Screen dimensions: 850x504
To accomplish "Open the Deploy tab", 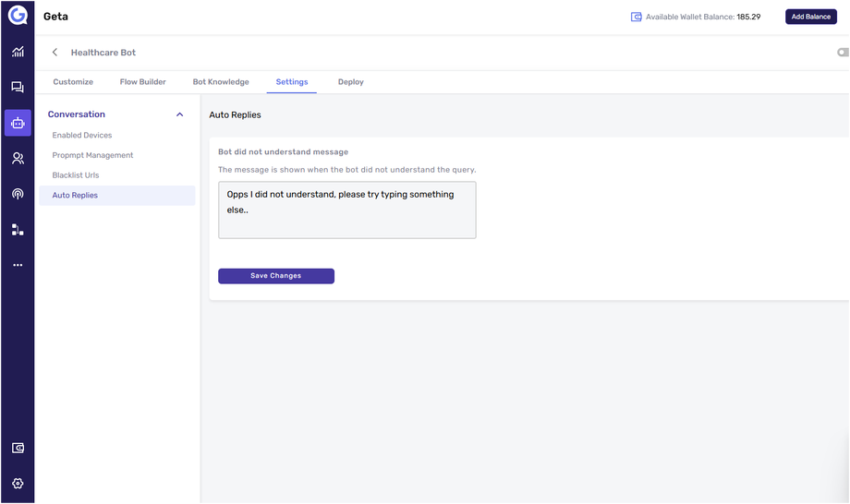I will 351,82.
